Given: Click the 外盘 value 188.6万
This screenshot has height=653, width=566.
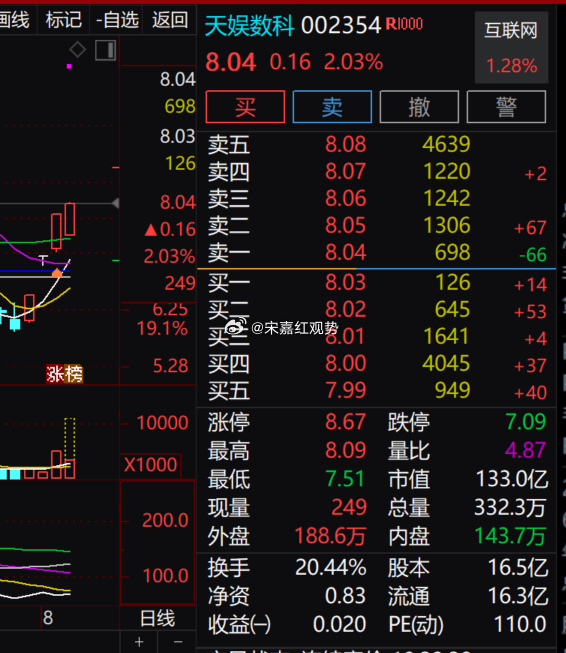Looking at the screenshot, I should pyautogui.click(x=330, y=536).
